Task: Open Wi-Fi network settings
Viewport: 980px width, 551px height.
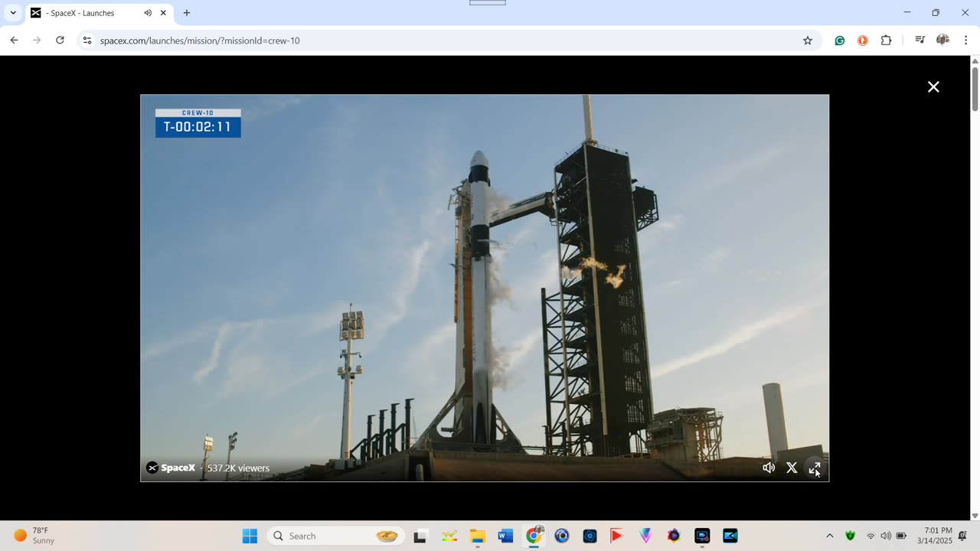Action: (x=871, y=536)
